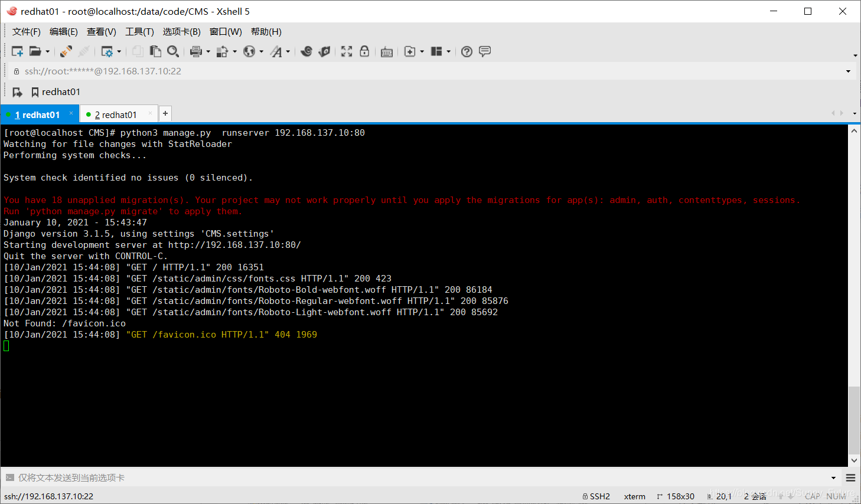This screenshot has height=504, width=861.
Task: Click the favicon.ico 404 log line
Action: pyautogui.click(x=161, y=335)
